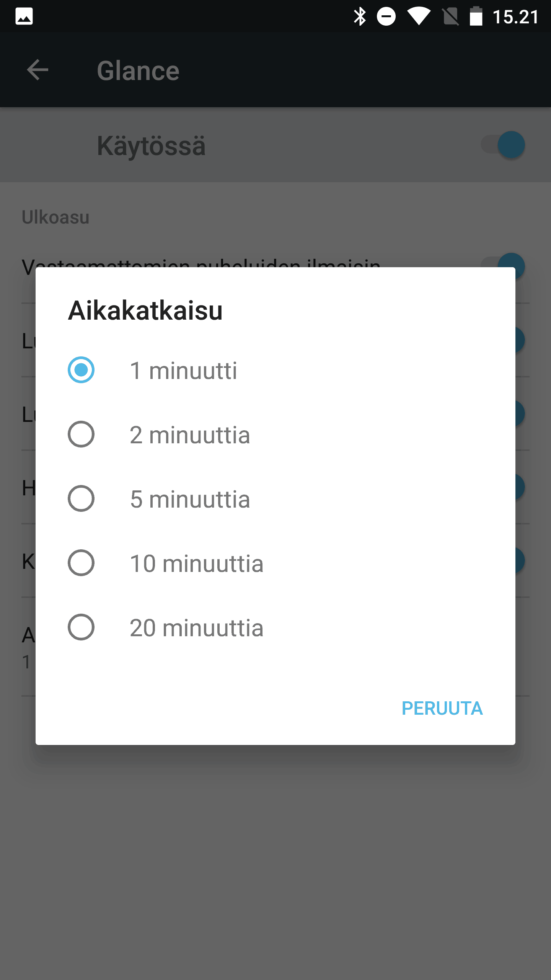Pick the 10 minuuttia timeout option
This screenshot has height=980, width=551.
(x=81, y=563)
